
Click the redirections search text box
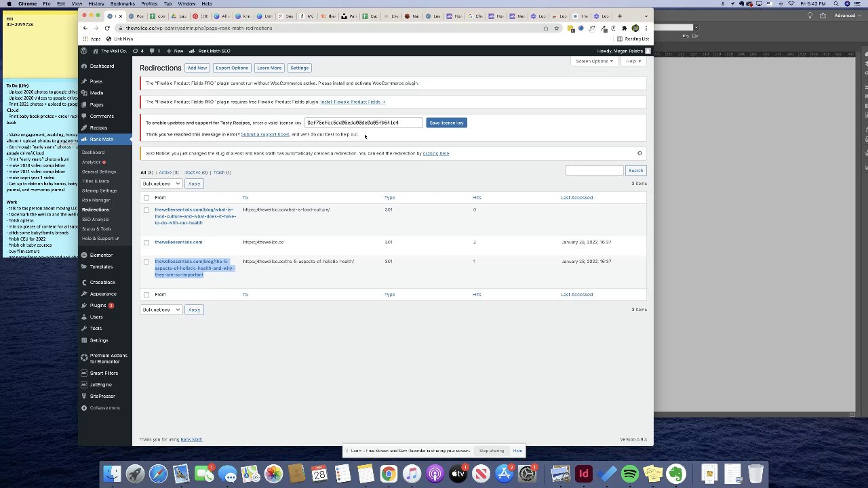click(594, 171)
